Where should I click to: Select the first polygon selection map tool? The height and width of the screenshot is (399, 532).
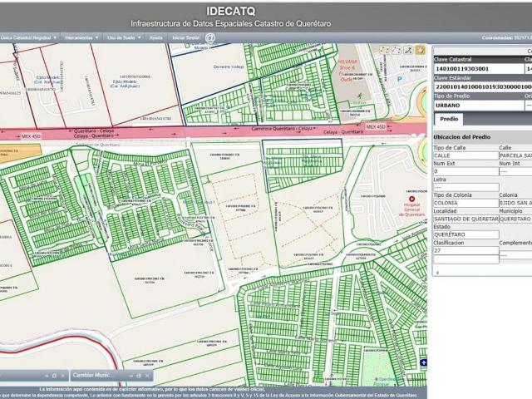(384, 50)
